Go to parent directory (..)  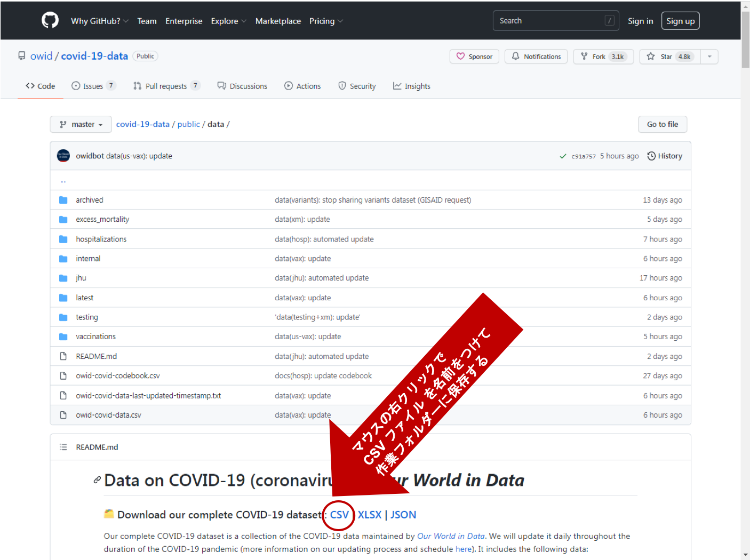pos(63,181)
